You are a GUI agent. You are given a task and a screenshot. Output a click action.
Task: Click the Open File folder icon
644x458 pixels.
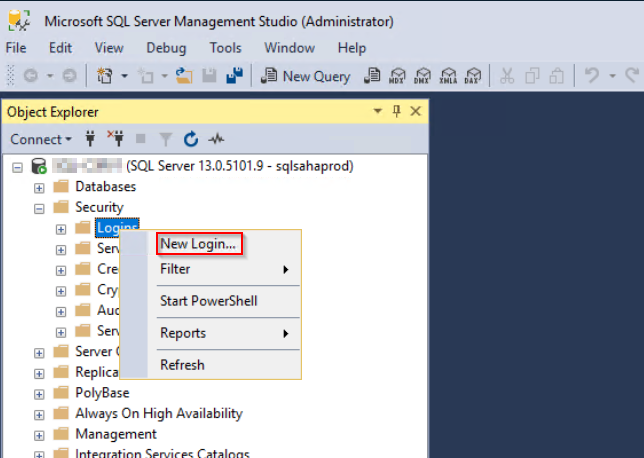[184, 76]
